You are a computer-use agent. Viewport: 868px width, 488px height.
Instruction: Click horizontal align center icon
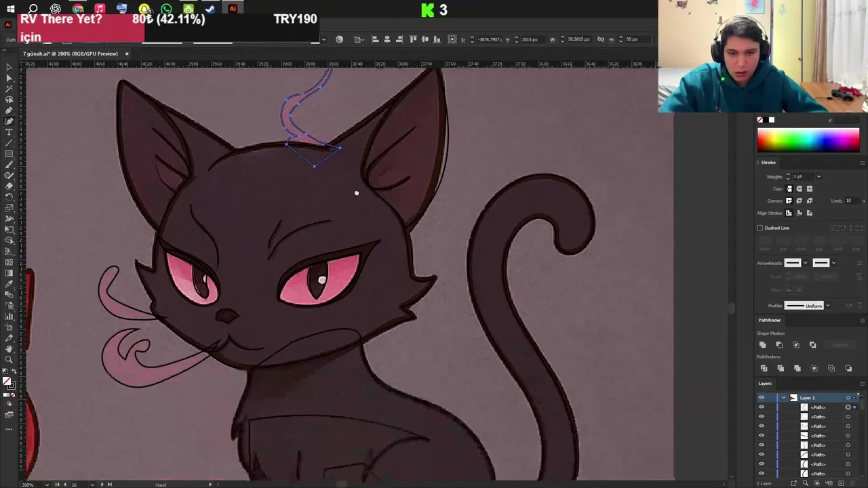point(387,39)
